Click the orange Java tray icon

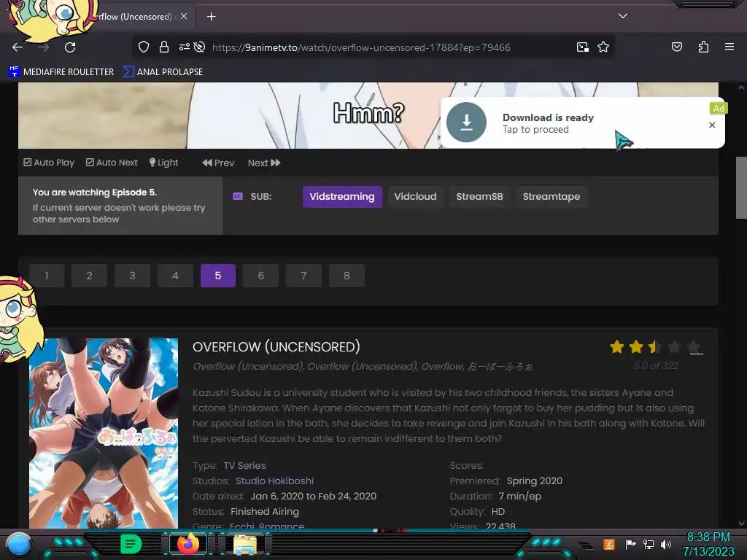point(609,544)
